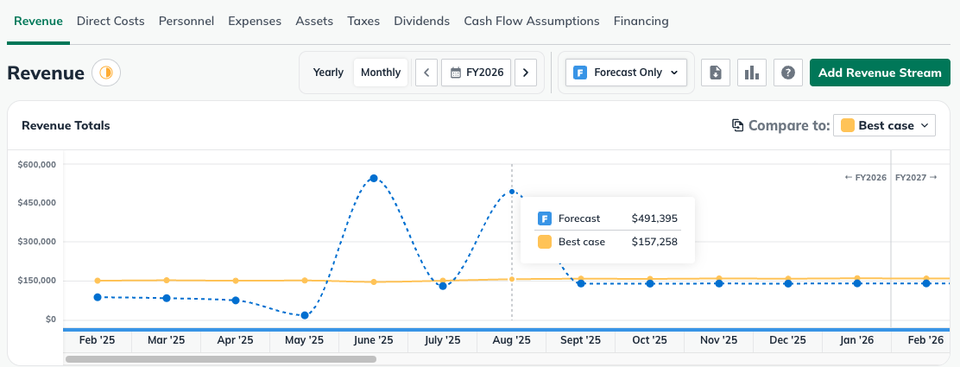Click the Best case swatch in tooltip
The height and width of the screenshot is (367, 960).
[544, 242]
